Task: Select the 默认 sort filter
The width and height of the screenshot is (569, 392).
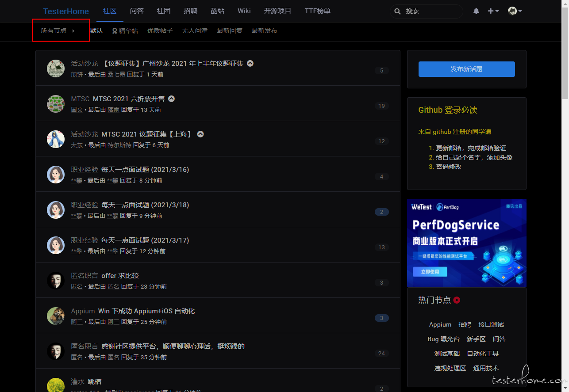Action: coord(96,30)
